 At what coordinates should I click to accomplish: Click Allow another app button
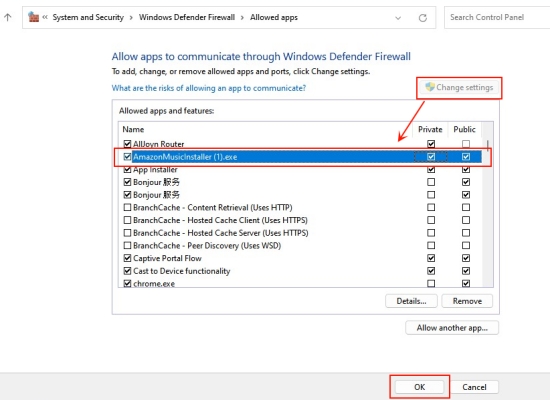(x=452, y=328)
